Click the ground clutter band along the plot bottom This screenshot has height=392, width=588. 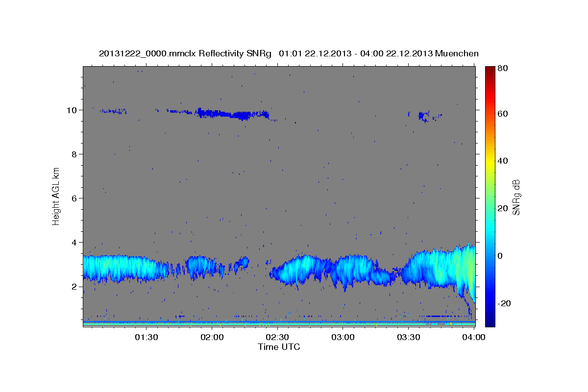279,323
